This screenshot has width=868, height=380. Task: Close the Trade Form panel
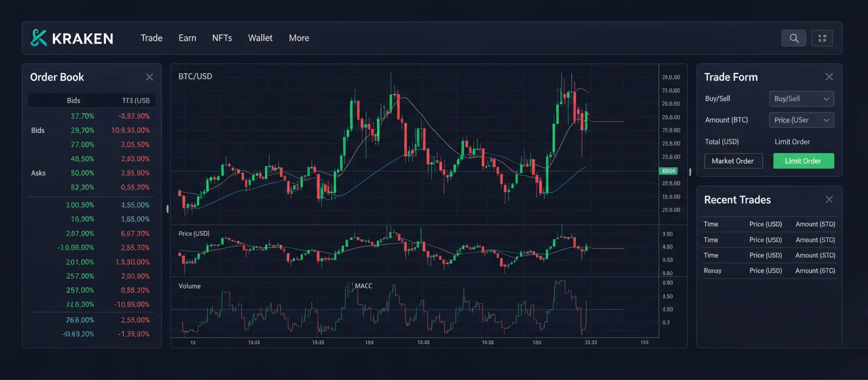coord(829,76)
